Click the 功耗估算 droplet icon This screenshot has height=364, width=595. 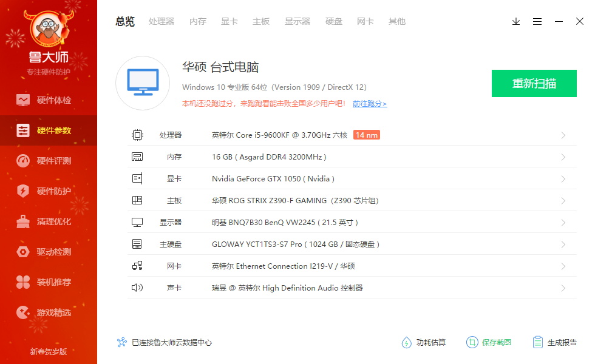(406, 342)
